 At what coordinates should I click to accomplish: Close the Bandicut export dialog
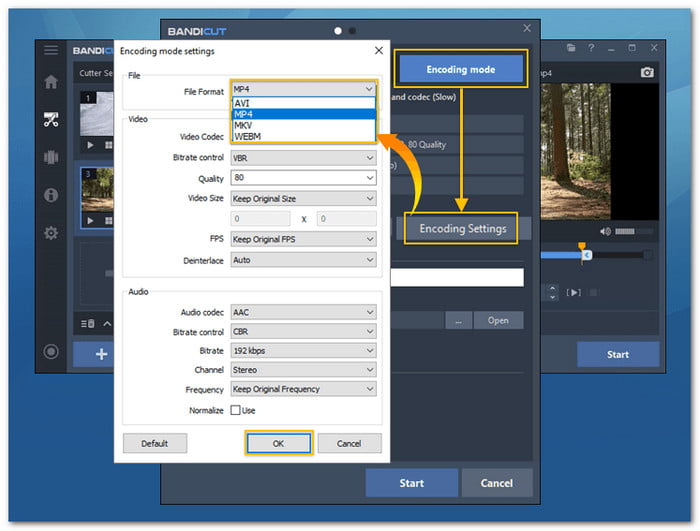pyautogui.click(x=527, y=28)
